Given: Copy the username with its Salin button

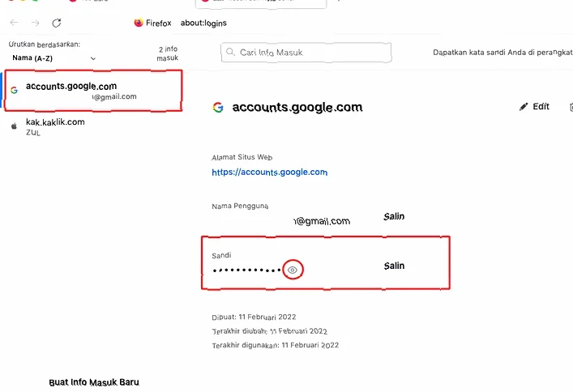Looking at the screenshot, I should [394, 216].
